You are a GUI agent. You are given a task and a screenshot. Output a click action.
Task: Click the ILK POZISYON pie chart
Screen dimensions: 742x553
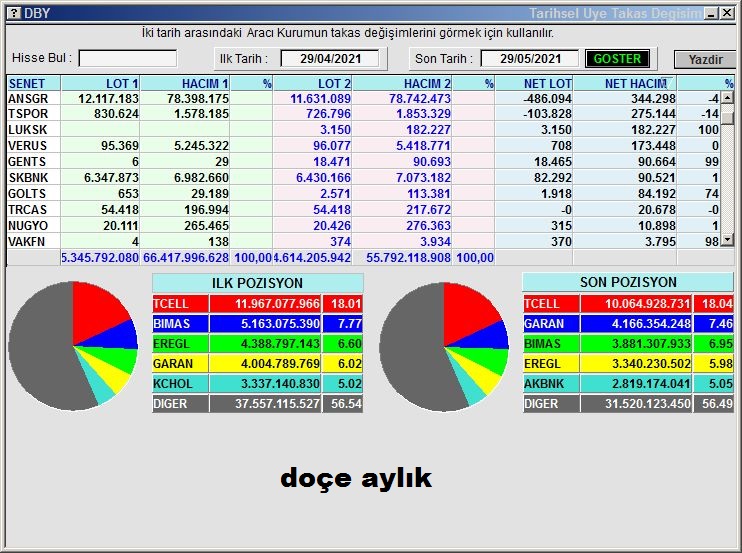[x=73, y=346]
